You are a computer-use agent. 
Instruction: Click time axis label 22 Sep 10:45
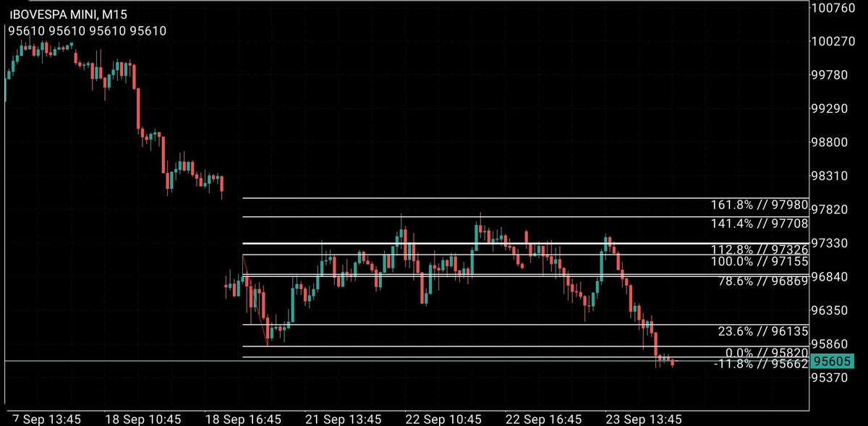coord(445,419)
